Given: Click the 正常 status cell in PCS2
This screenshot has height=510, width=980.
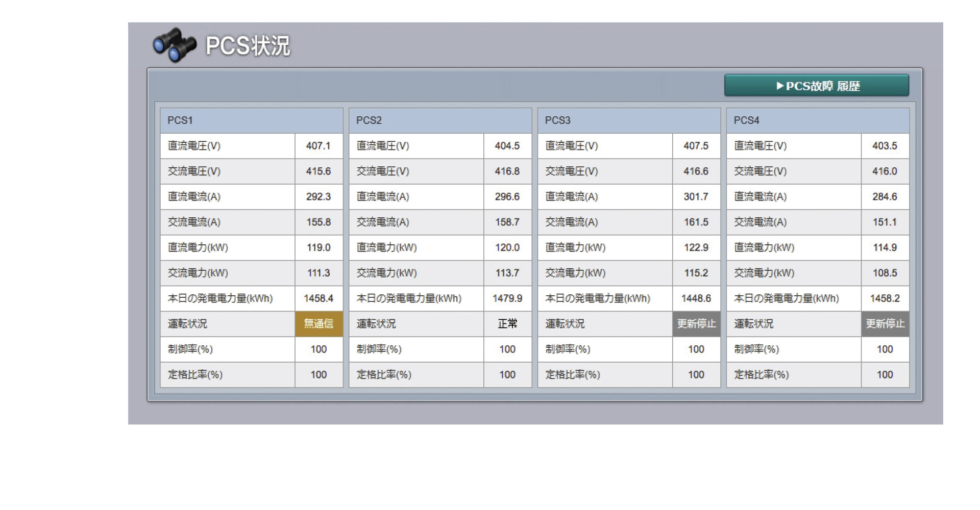Looking at the screenshot, I should [x=508, y=324].
